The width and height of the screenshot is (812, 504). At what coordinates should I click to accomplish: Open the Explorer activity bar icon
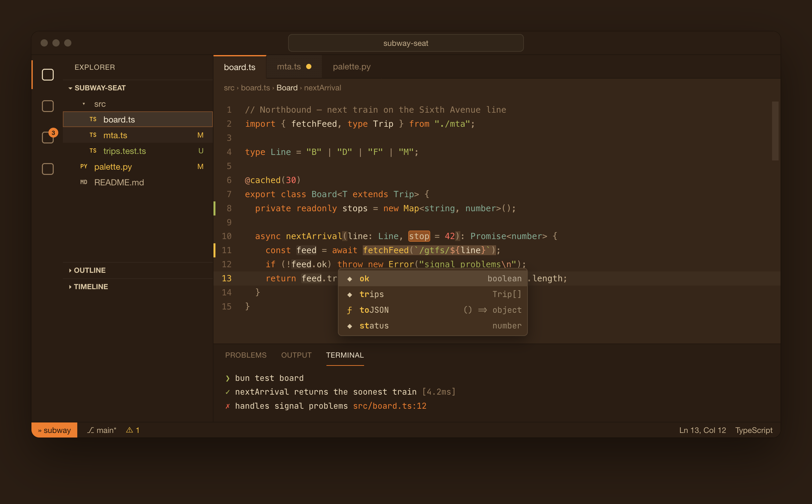(x=48, y=75)
